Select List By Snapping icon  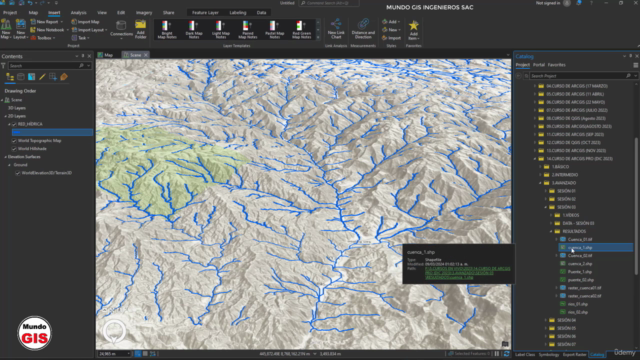53,77
